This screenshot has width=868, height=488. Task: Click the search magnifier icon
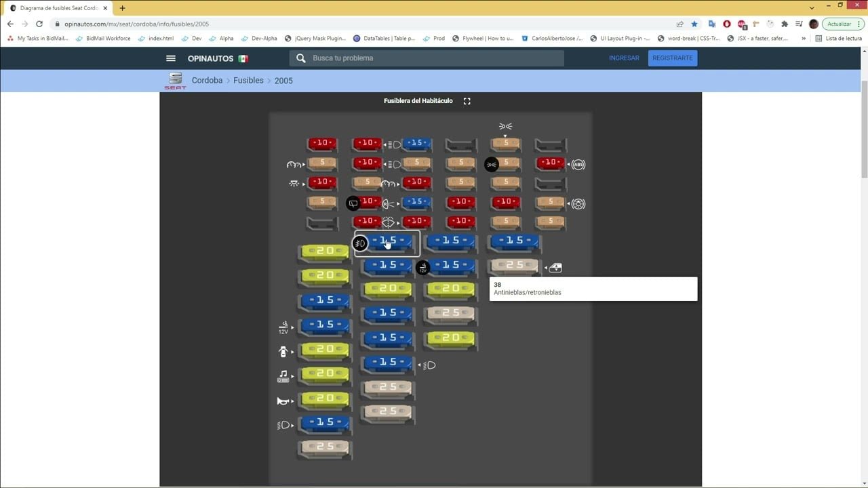301,58
